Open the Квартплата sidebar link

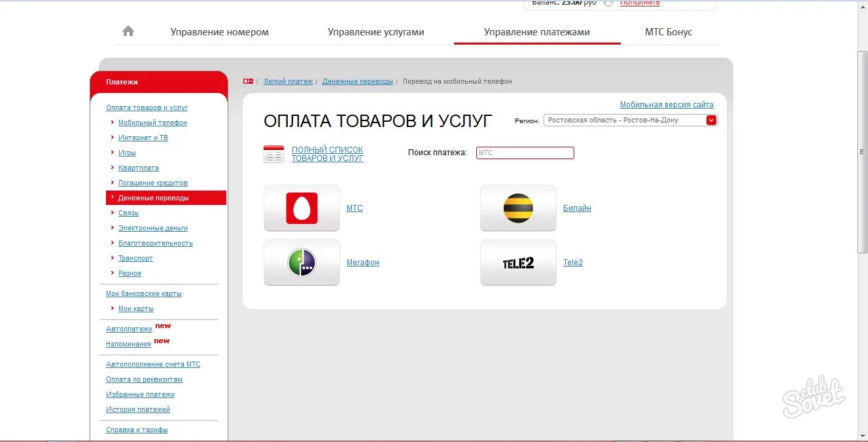point(139,168)
